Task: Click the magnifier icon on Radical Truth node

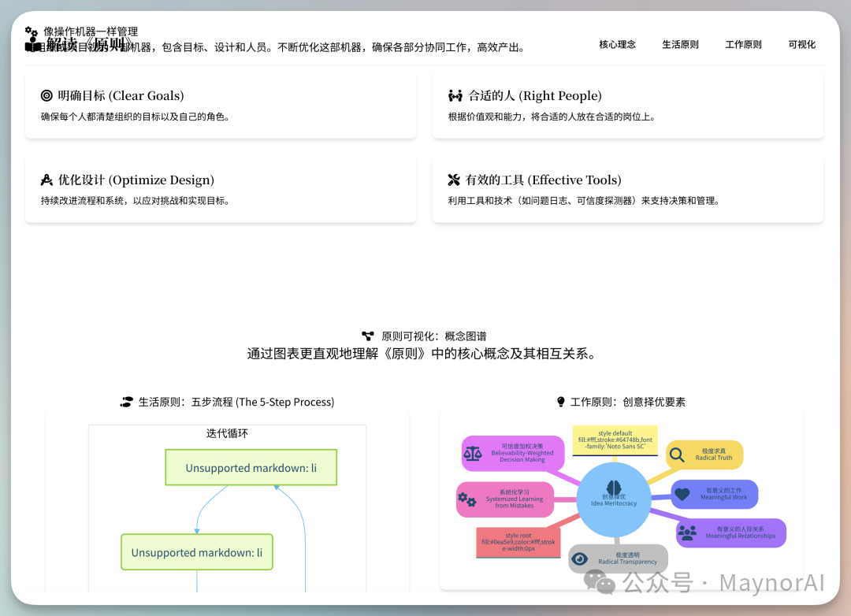Action: coord(676,455)
